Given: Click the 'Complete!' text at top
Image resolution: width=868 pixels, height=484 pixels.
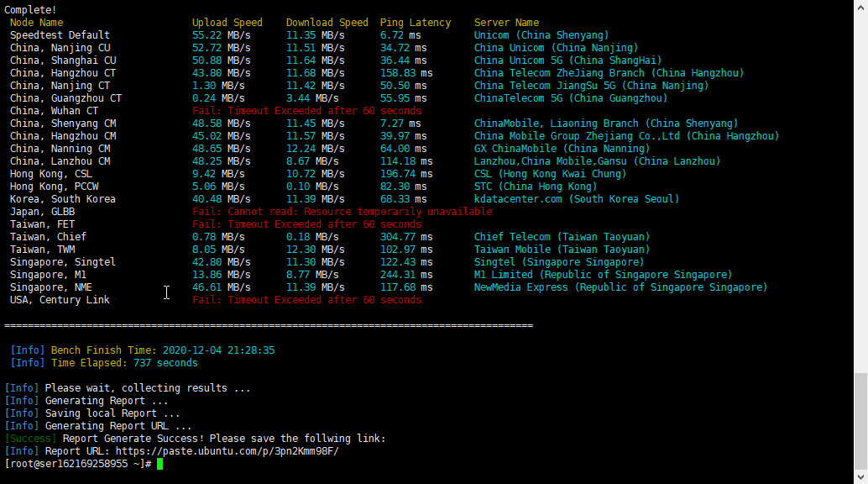Looking at the screenshot, I should pos(30,10).
